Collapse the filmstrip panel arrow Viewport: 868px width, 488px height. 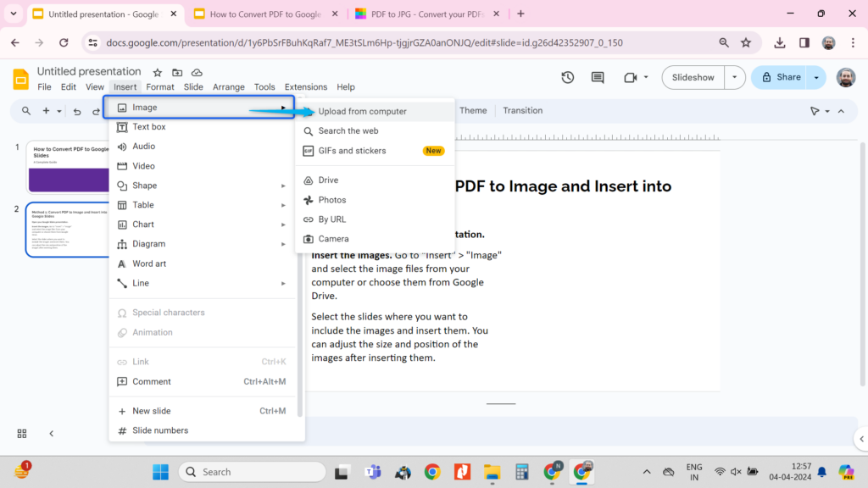click(x=51, y=433)
